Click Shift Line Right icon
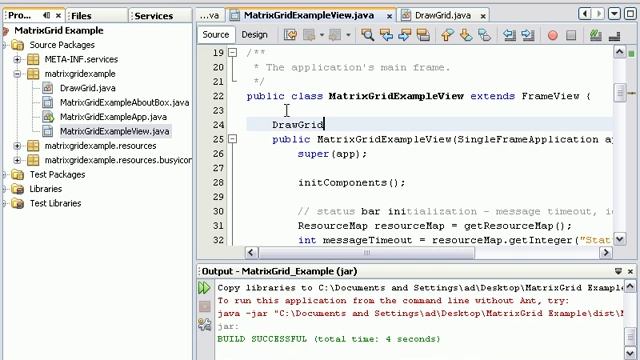This screenshot has height=360, width=640. 528,35
